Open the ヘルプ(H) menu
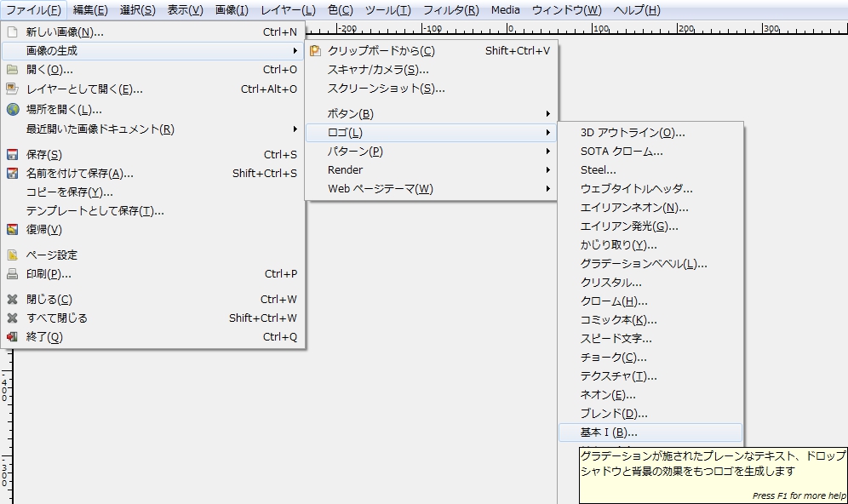Image resolution: width=848 pixels, height=504 pixels. 637,9
